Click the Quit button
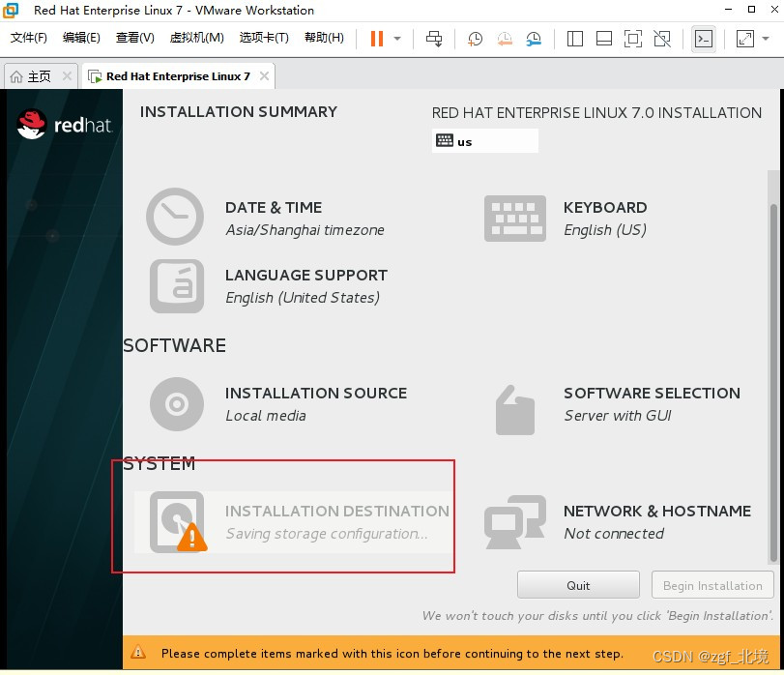This screenshot has width=784, height=675. [577, 584]
